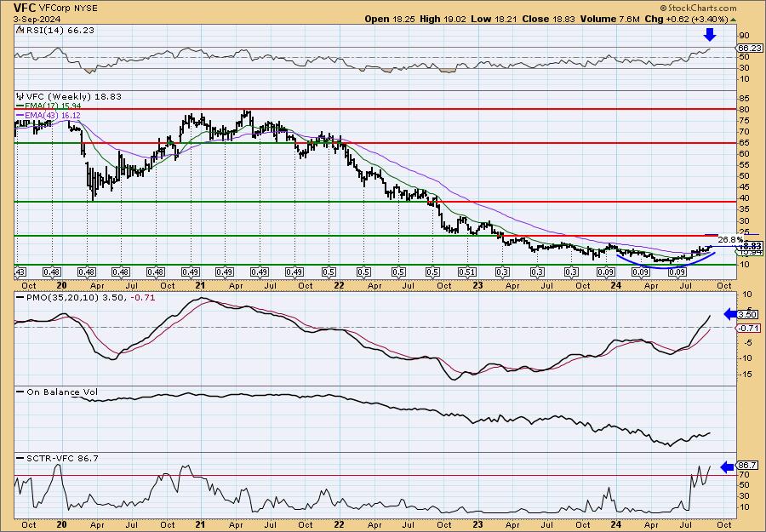
Task: Click the 86.7 SCTR value tag
Action: [749, 467]
